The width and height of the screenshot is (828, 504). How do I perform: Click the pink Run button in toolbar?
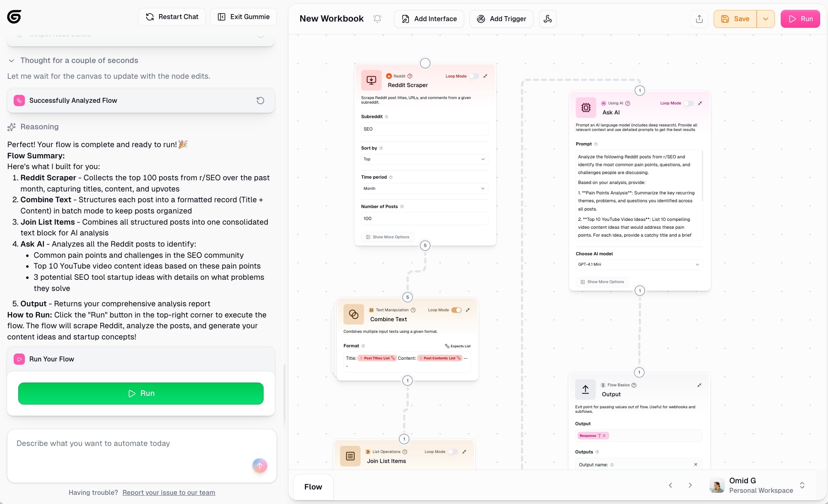point(800,19)
